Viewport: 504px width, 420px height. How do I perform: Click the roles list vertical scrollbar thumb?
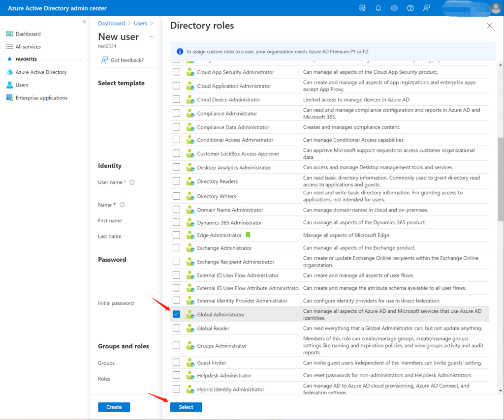[x=501, y=179]
